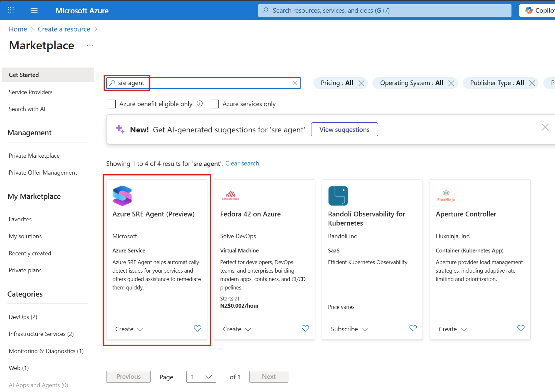The height and width of the screenshot is (392, 555).
Task: Open the Azure portal apps grid icon
Action: pos(11,10)
